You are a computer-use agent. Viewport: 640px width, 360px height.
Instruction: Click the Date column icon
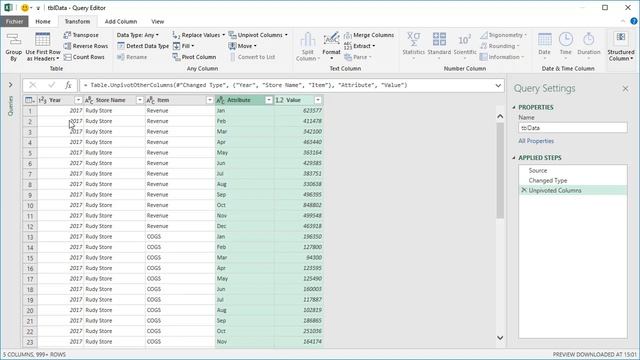[x=544, y=40]
